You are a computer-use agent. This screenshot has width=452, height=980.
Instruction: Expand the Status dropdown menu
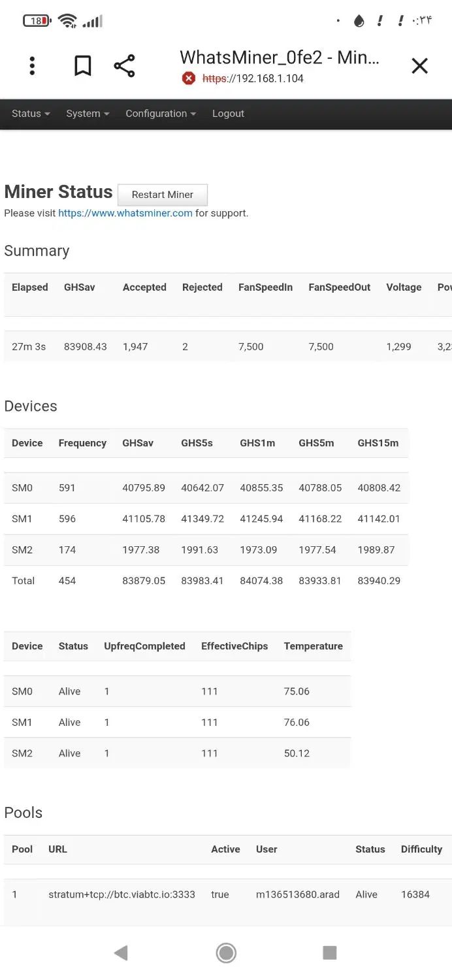pyautogui.click(x=31, y=114)
